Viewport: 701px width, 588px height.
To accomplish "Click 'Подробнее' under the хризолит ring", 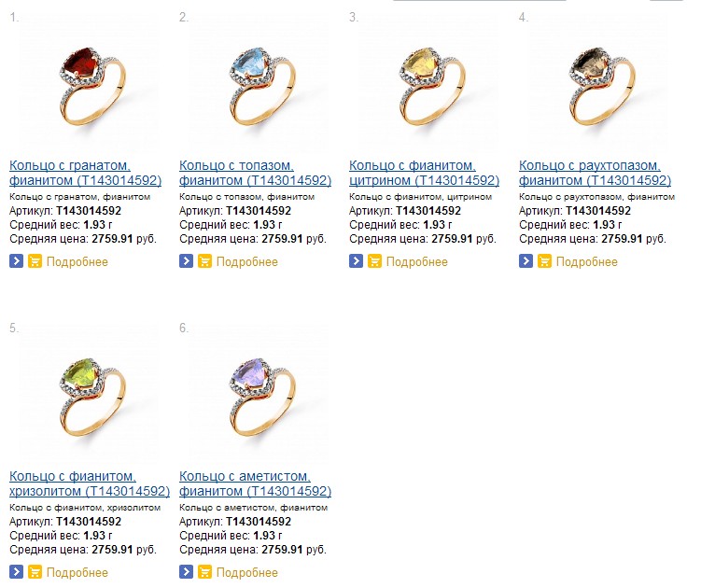I will point(77,572).
